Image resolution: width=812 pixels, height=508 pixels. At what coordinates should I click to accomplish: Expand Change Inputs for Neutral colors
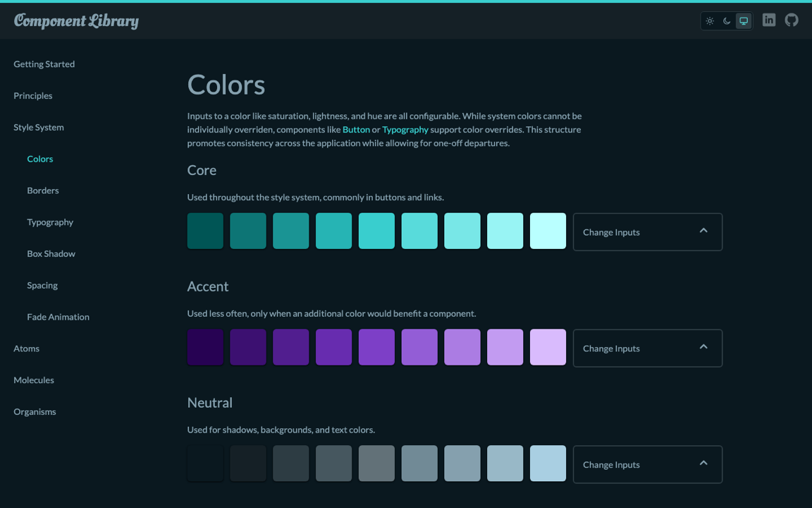[647, 464]
